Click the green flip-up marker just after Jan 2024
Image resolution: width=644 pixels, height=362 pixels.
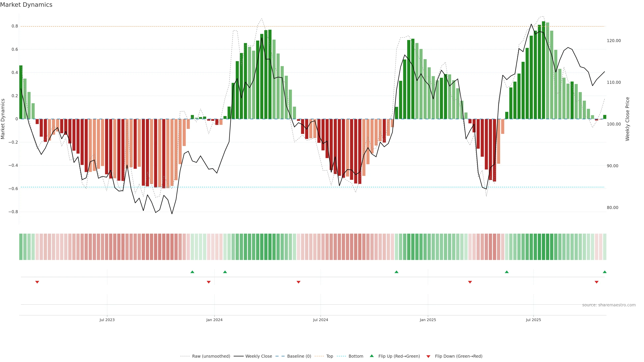[x=225, y=272]
